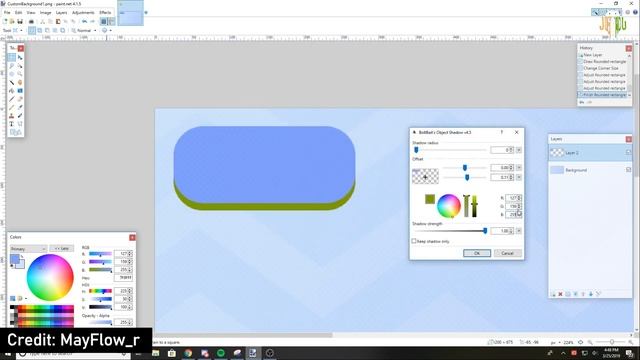The height and width of the screenshot is (360, 640).
Task: Open the antialiasing dropdown arrow in toolbar
Action: click(110, 30)
